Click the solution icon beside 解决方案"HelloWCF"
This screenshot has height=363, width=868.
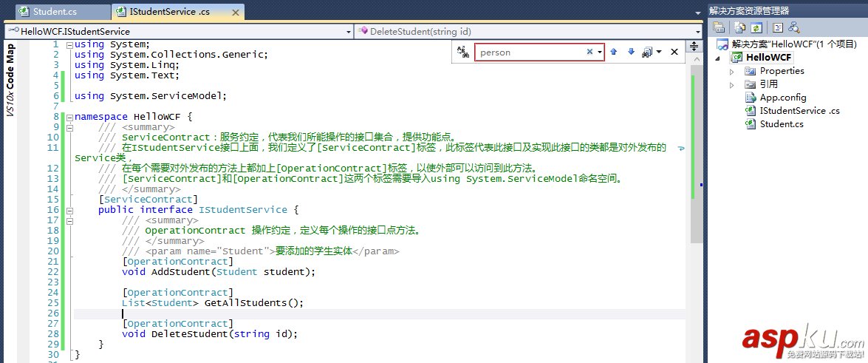[x=722, y=44]
